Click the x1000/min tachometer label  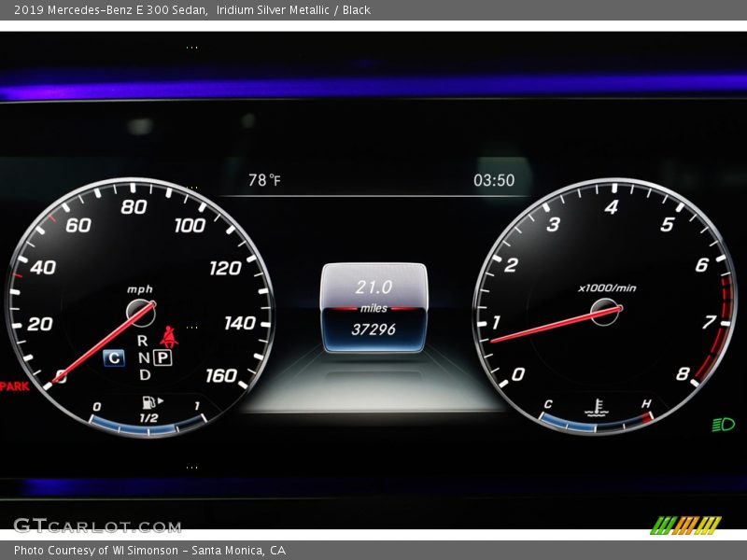pos(607,288)
